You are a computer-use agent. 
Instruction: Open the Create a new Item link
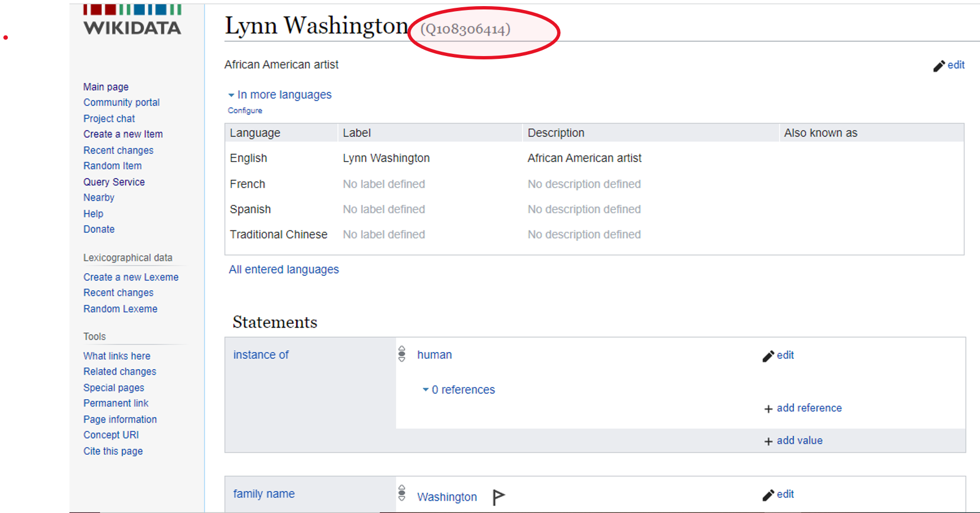[x=123, y=134]
